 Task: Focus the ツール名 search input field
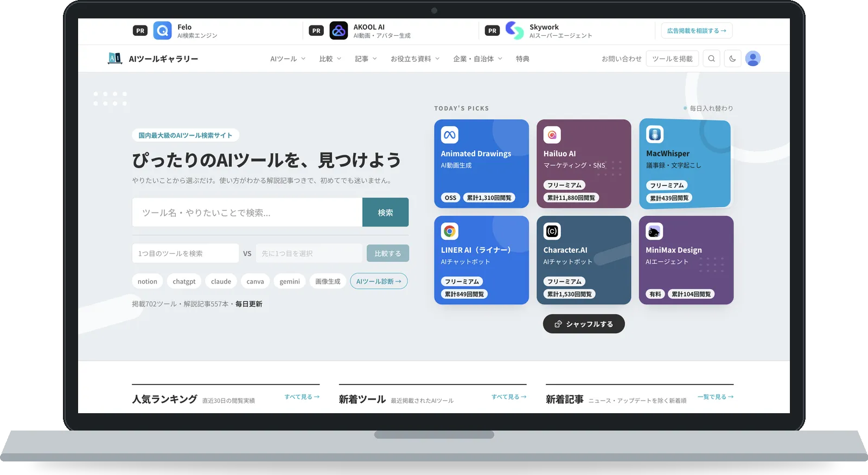point(247,213)
